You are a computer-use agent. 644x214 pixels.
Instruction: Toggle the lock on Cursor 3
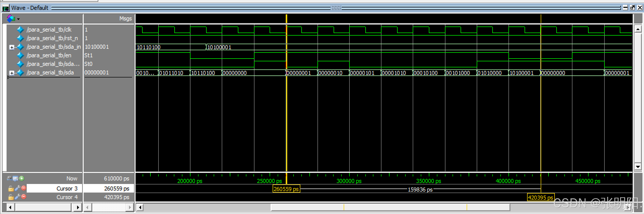click(x=11, y=189)
